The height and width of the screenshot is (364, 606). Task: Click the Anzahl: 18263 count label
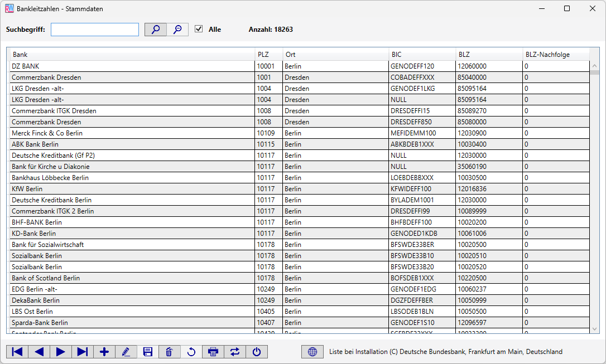[271, 30]
